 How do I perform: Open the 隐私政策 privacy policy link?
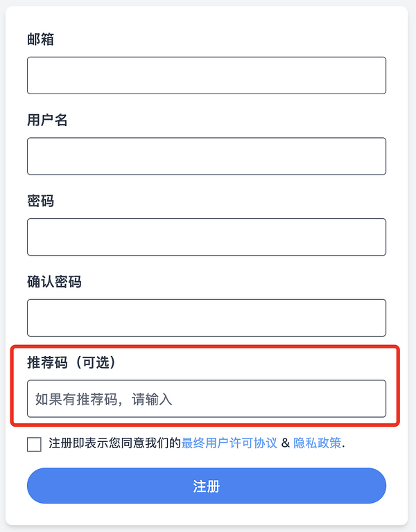(318, 443)
